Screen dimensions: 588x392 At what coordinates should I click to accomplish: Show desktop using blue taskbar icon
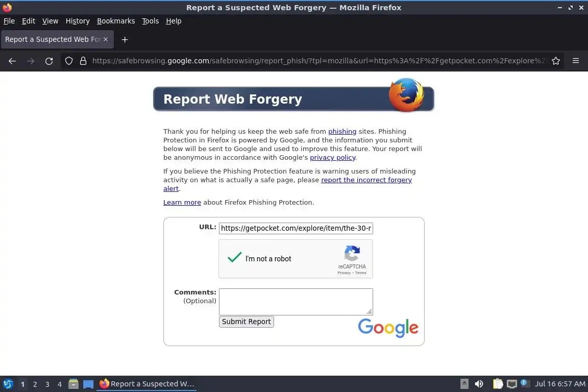(88, 384)
